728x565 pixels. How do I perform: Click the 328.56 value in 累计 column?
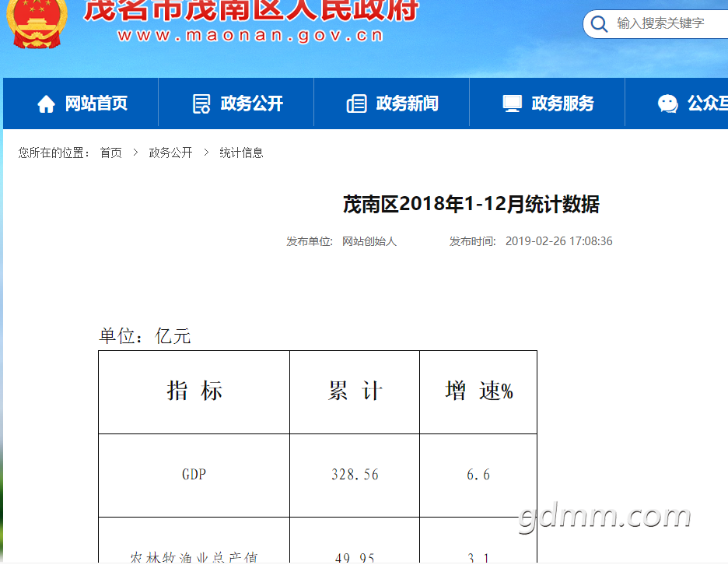click(355, 475)
